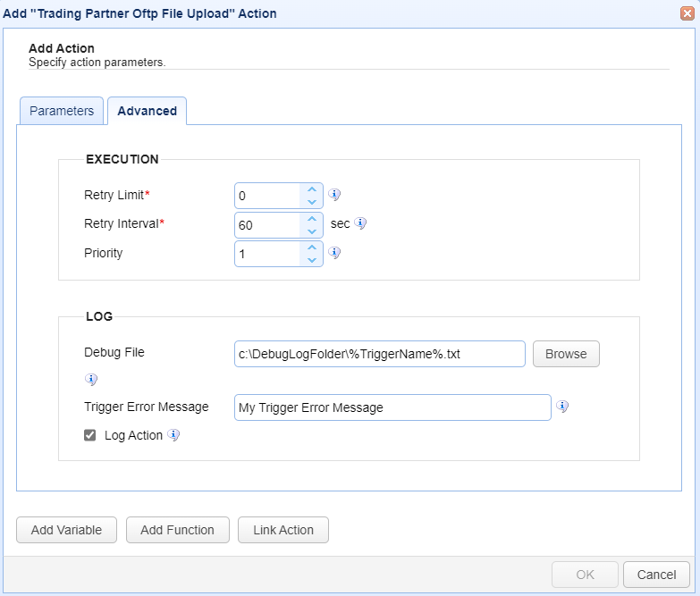The width and height of the screenshot is (700, 596).
Task: Open the Retry Interval info icon
Action: coord(360,223)
